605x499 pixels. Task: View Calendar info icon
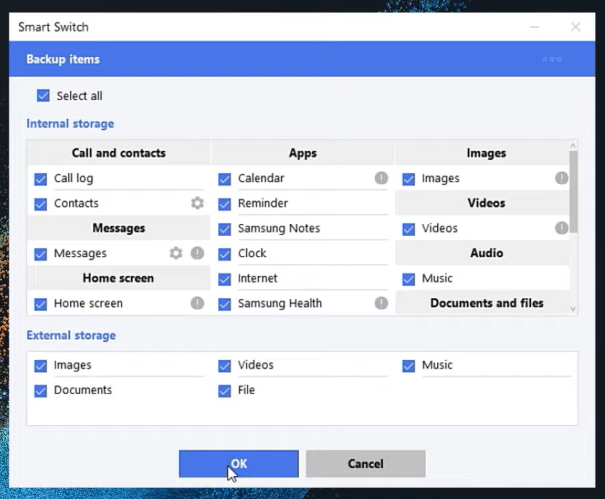tap(381, 178)
